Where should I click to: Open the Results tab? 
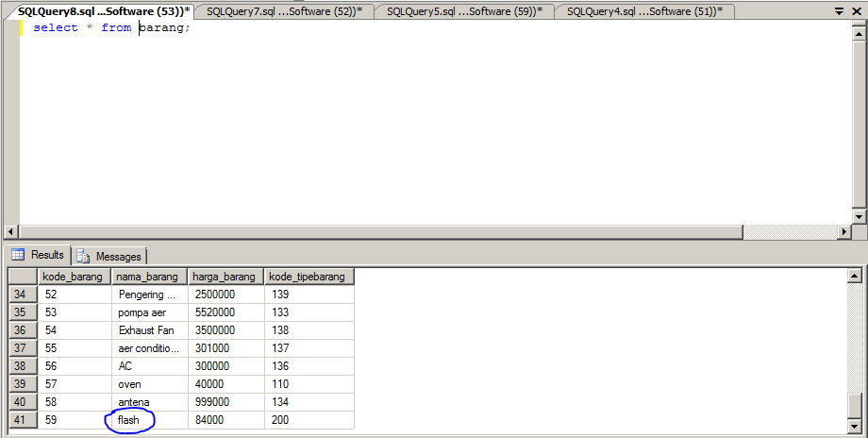(38, 255)
